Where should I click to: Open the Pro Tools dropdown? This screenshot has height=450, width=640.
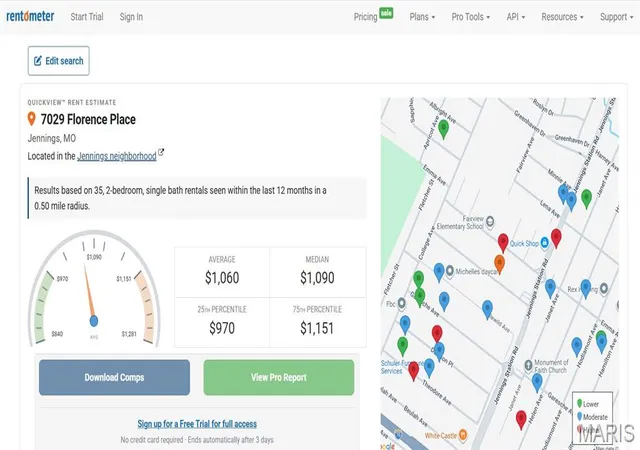(471, 17)
